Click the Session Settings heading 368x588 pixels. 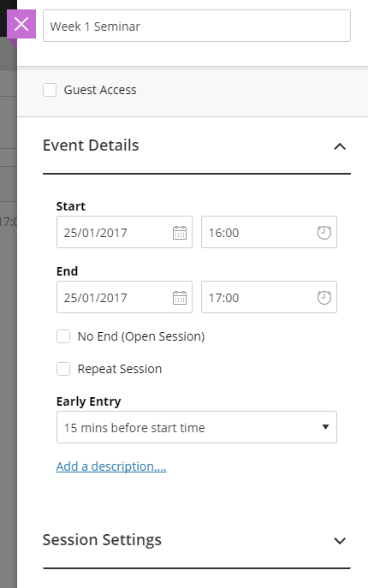tap(102, 540)
